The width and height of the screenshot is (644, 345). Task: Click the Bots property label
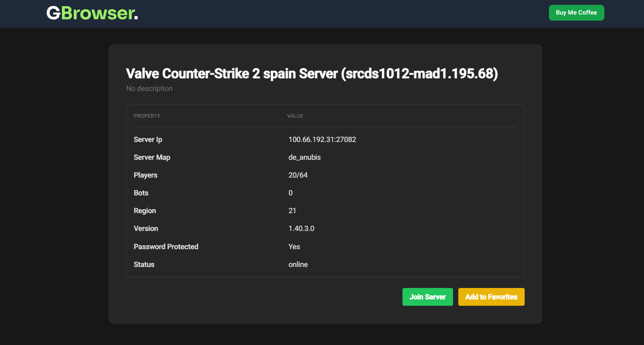[x=141, y=193]
